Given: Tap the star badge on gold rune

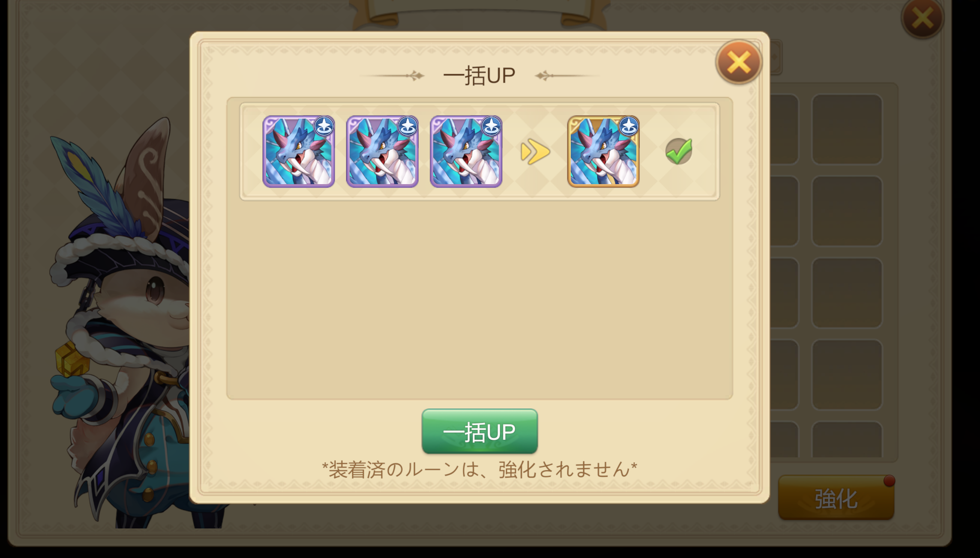Looking at the screenshot, I should coord(629,126).
